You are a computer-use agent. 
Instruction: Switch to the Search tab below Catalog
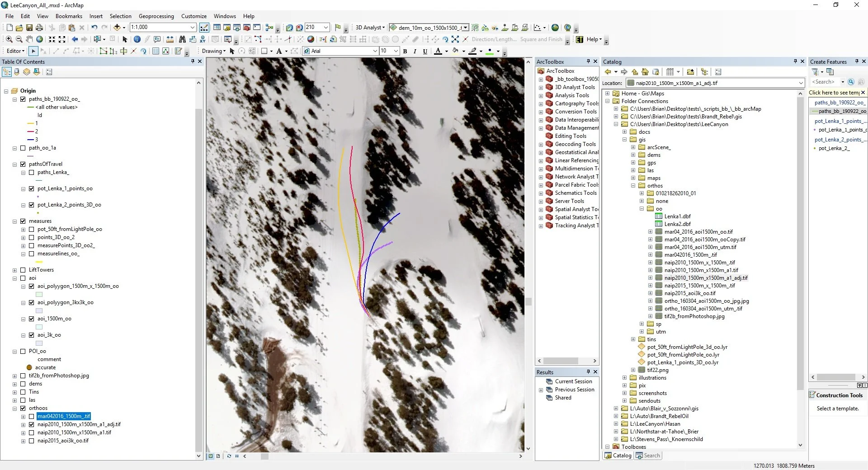648,456
